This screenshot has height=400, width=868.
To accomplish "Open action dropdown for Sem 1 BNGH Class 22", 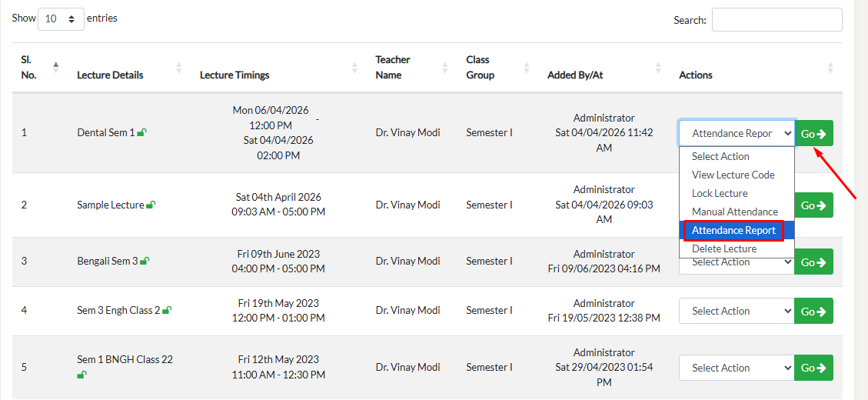I will coord(736,368).
